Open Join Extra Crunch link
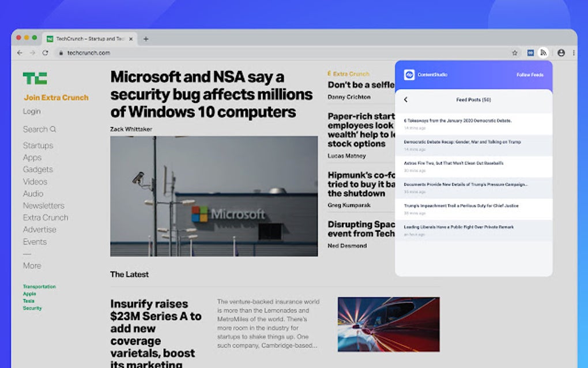Screen dimensions: 588x368 pyautogui.click(x=56, y=97)
